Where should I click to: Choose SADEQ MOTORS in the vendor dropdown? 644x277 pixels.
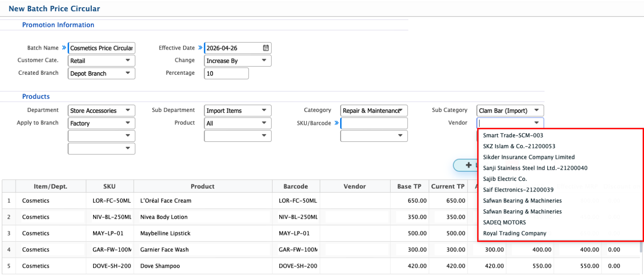504,222
